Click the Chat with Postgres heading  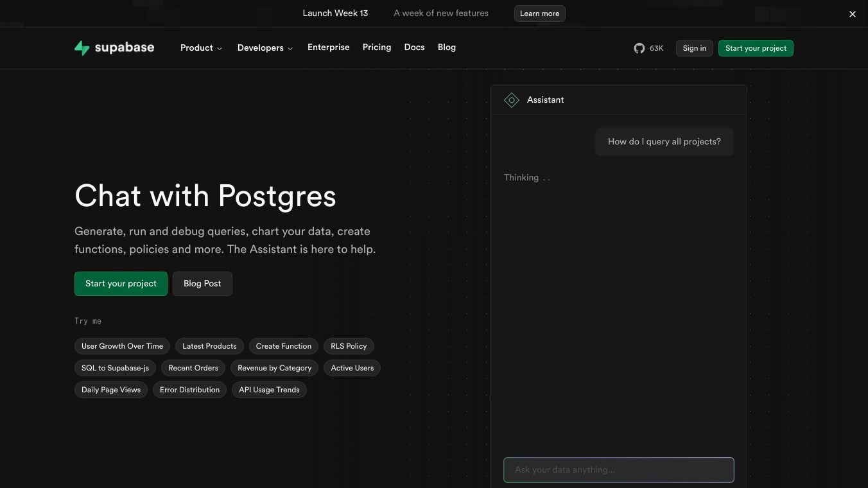click(205, 196)
